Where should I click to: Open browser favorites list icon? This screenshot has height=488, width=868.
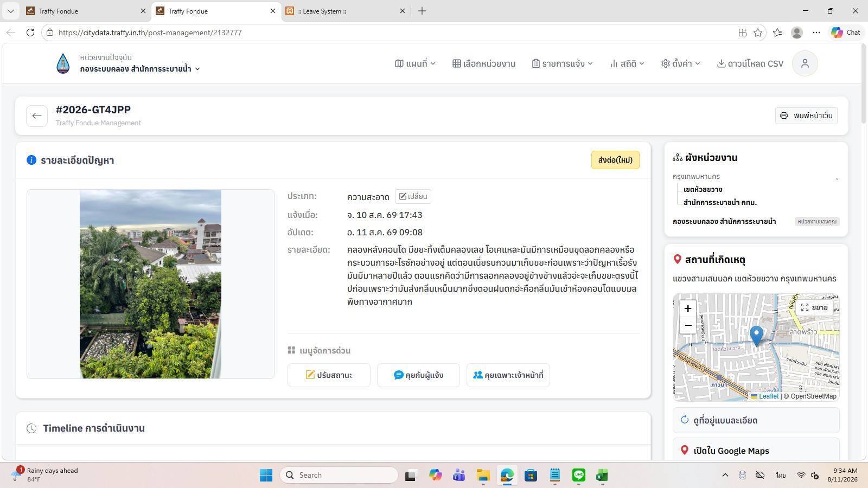(777, 33)
